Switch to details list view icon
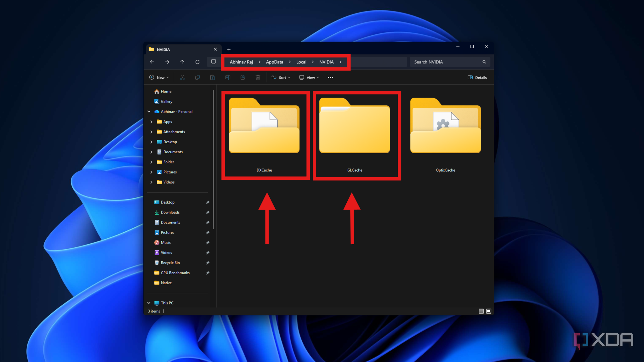 (481, 311)
